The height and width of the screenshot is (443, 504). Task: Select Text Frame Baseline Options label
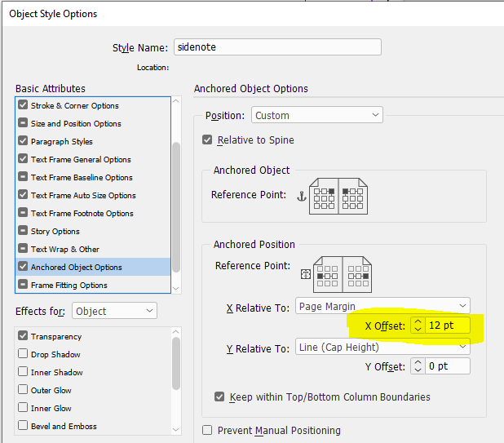tap(82, 178)
